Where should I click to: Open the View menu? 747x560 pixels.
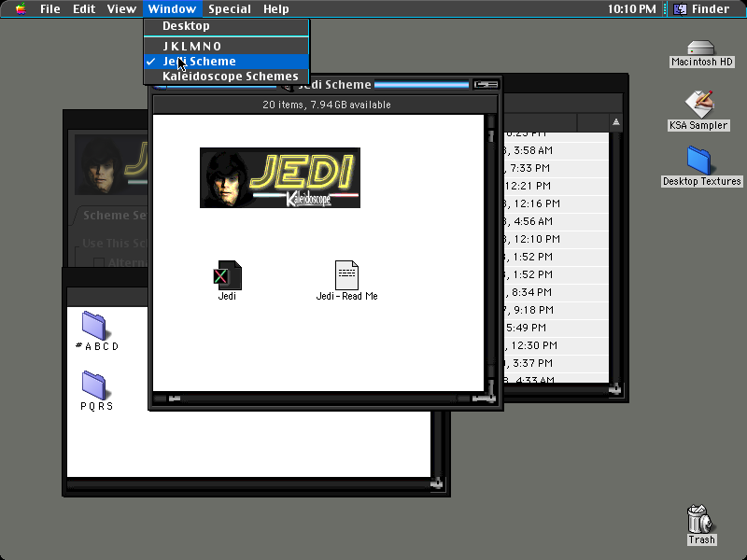(x=121, y=8)
